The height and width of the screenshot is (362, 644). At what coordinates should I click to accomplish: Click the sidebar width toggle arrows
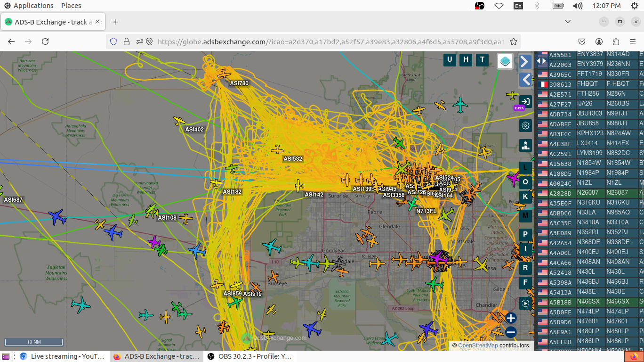coord(541,61)
